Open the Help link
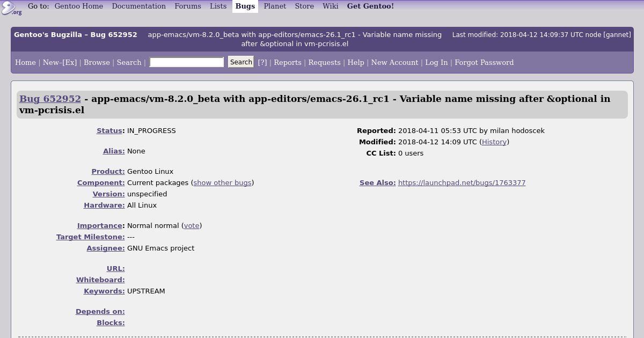Viewport: 644px width, 338px height. click(356, 62)
